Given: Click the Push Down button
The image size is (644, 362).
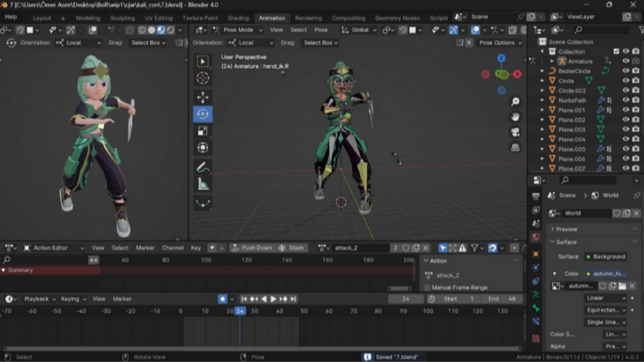Looking at the screenshot, I should tap(252, 248).
